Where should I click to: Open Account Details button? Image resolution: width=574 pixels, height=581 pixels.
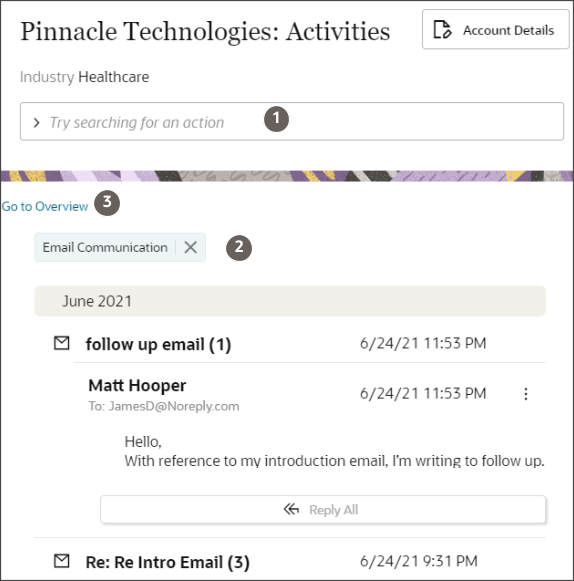(x=495, y=30)
